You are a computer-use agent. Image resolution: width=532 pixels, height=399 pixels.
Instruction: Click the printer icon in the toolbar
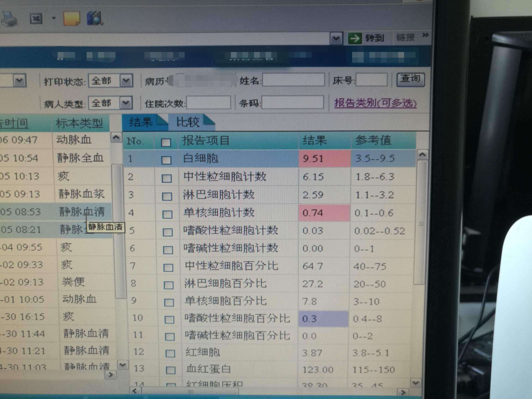click(10, 19)
